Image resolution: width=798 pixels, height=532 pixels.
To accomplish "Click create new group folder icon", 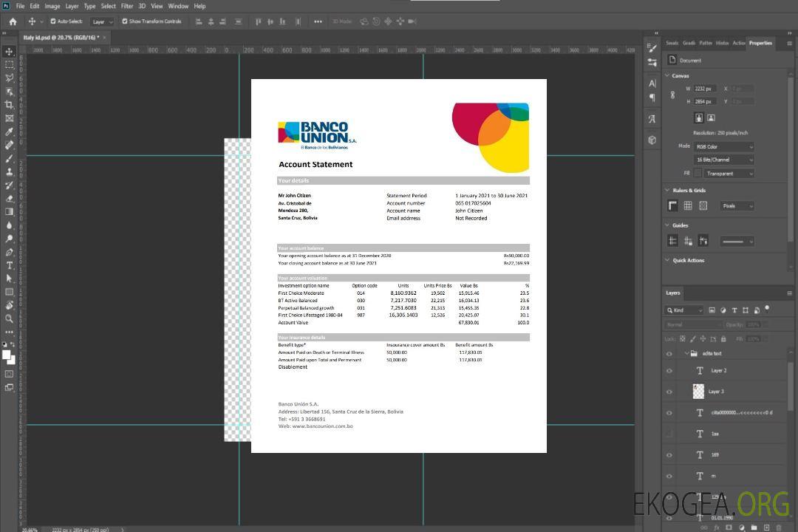I will (754, 528).
